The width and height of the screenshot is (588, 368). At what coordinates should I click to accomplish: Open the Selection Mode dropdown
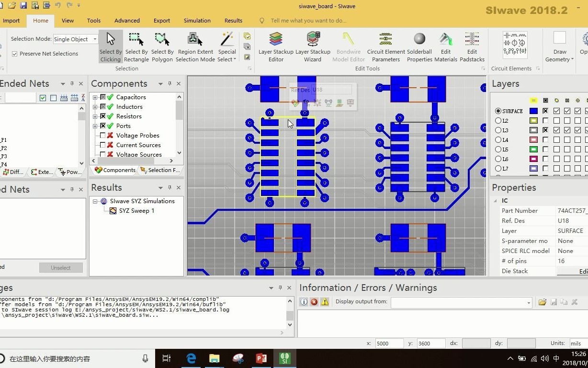[95, 39]
